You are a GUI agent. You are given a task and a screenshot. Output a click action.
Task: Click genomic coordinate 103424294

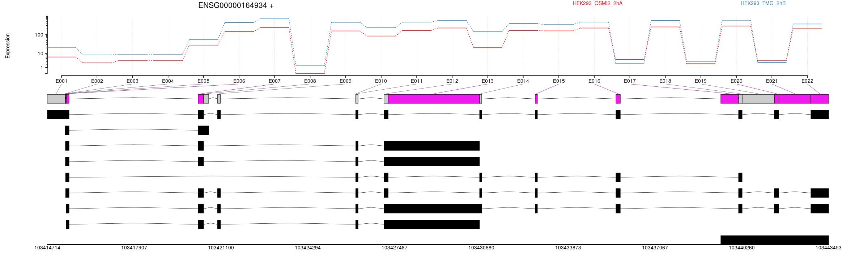click(x=308, y=248)
